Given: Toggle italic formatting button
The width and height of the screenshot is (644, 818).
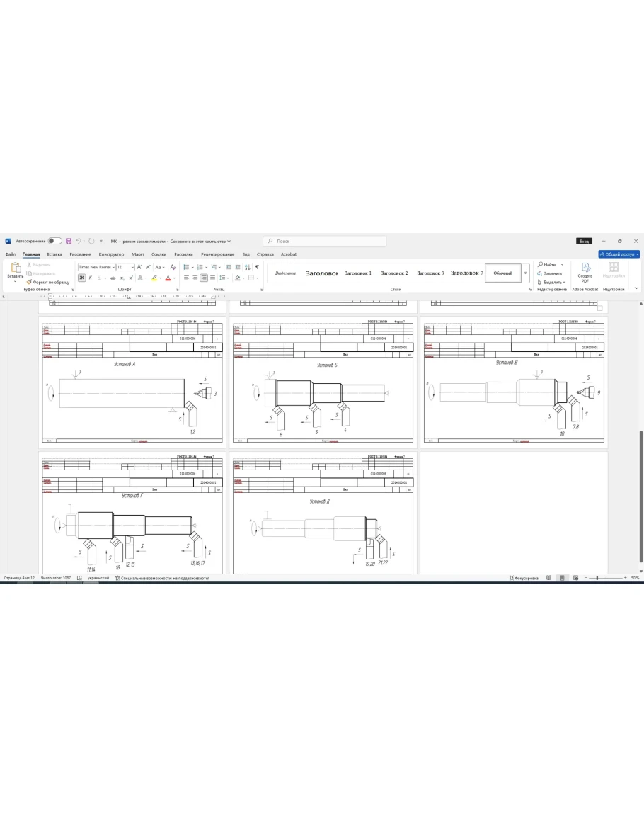Looking at the screenshot, I should click(90, 278).
